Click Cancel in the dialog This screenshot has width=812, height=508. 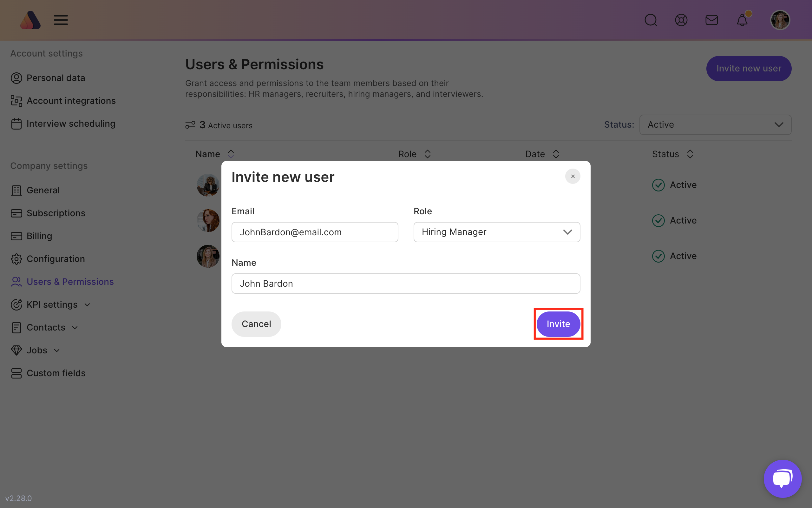point(256,324)
